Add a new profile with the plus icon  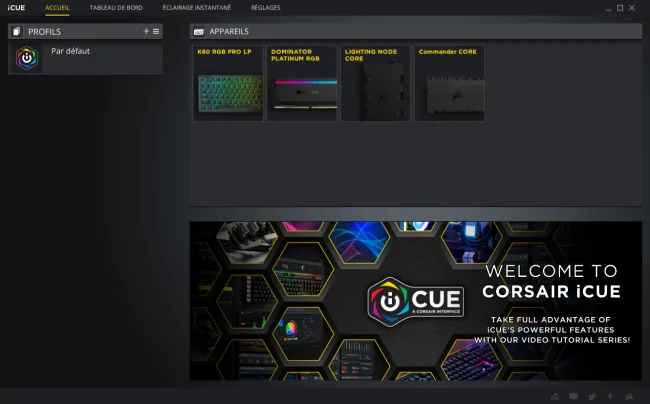tap(146, 31)
